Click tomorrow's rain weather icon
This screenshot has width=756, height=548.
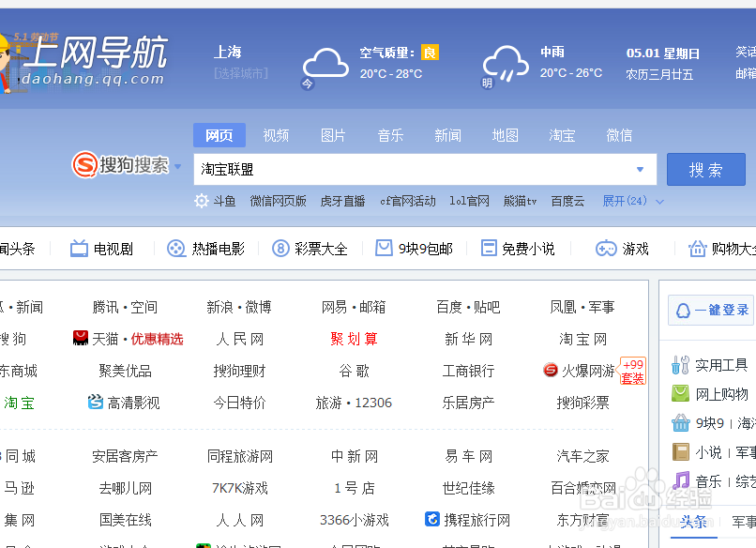pyautogui.click(x=506, y=64)
